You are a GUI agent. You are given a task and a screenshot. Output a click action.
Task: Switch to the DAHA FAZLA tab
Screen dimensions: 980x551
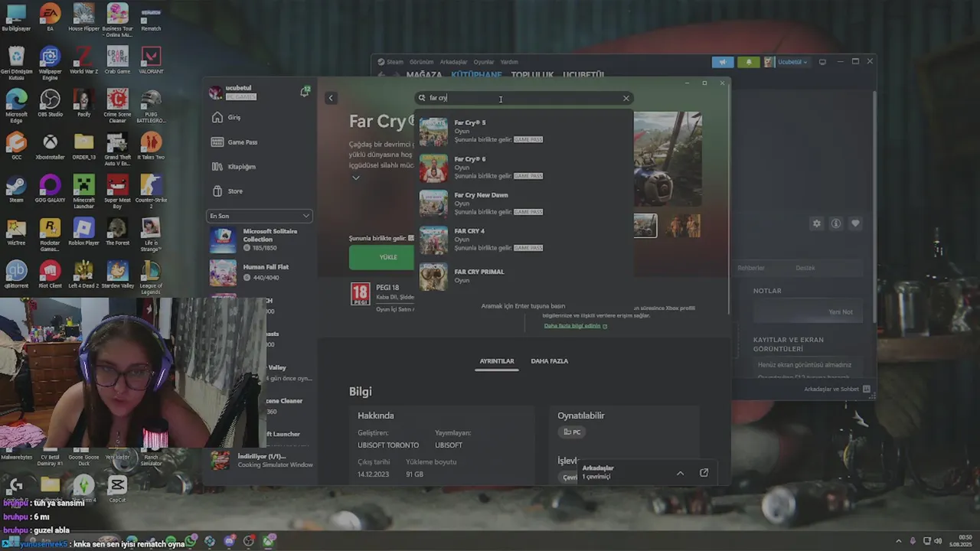[550, 361]
